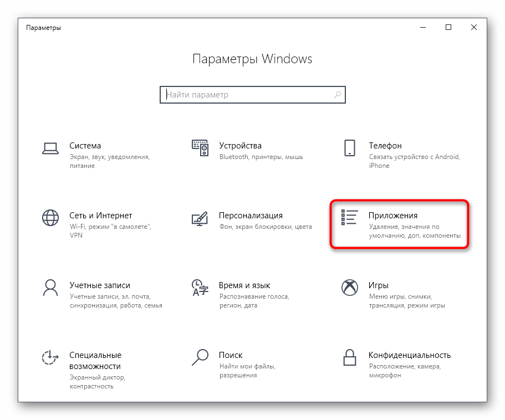The height and width of the screenshot is (420, 505).
Task: Click 'Экранный диктор, контрастность' text
Action: coord(98,382)
